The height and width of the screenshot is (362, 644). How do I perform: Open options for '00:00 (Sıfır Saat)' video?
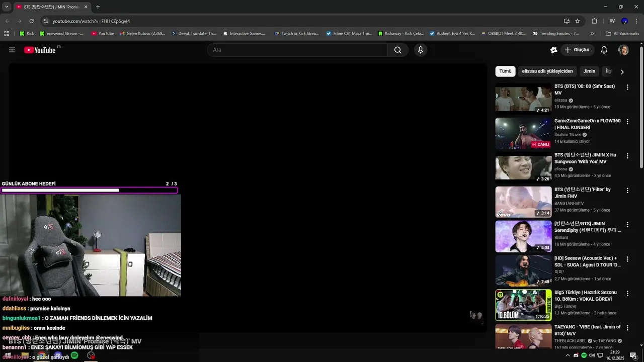(x=627, y=87)
